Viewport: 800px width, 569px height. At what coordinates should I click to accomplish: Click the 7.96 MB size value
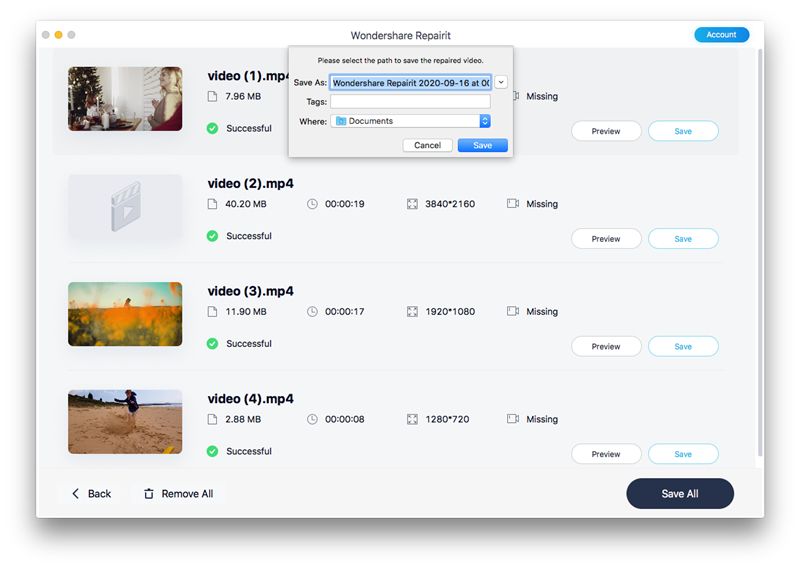click(243, 96)
